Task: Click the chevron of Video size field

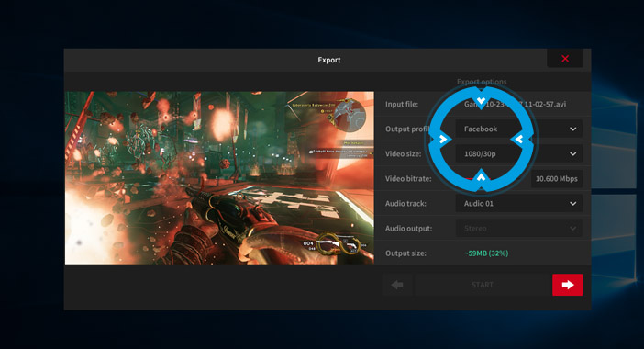Action: tap(573, 154)
